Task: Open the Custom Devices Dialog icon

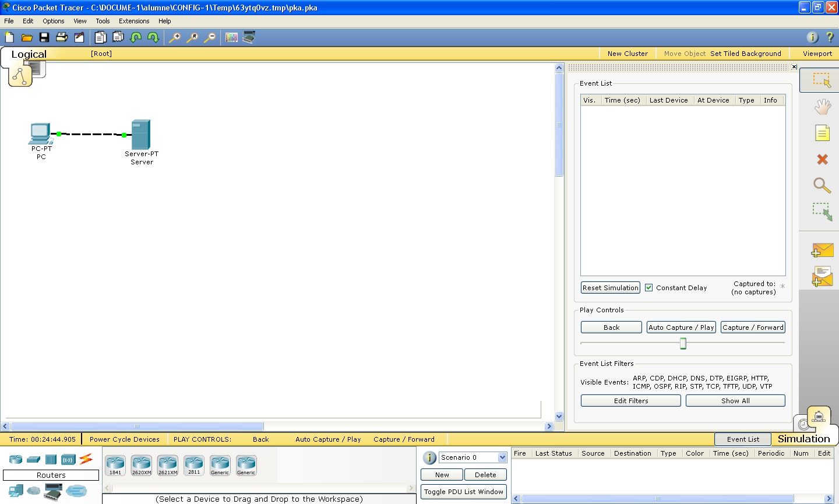Action: click(x=249, y=37)
